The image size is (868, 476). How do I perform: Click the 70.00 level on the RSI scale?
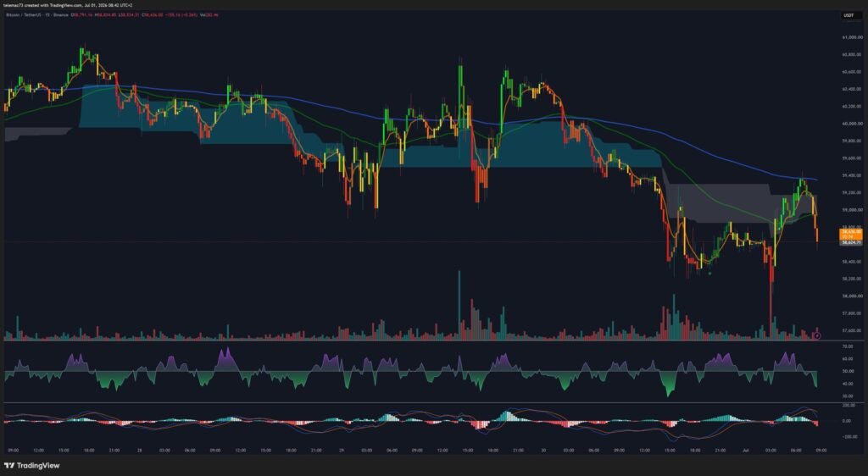849,346
